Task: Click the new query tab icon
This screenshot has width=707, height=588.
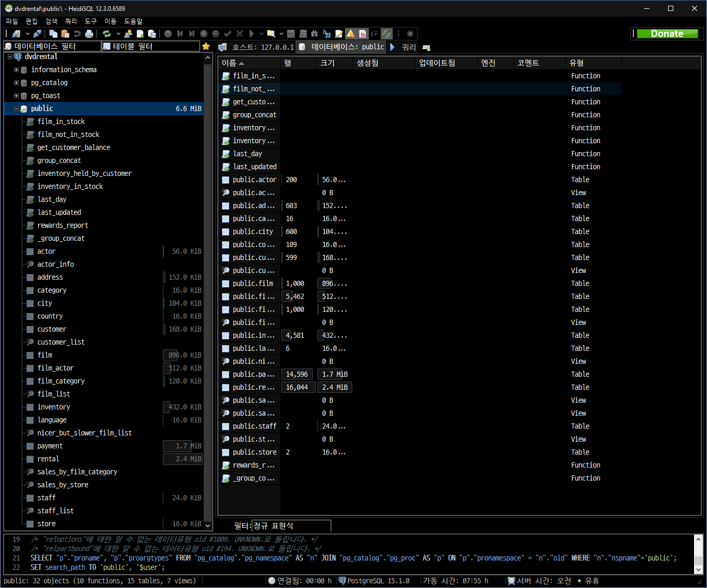Action: (x=426, y=47)
